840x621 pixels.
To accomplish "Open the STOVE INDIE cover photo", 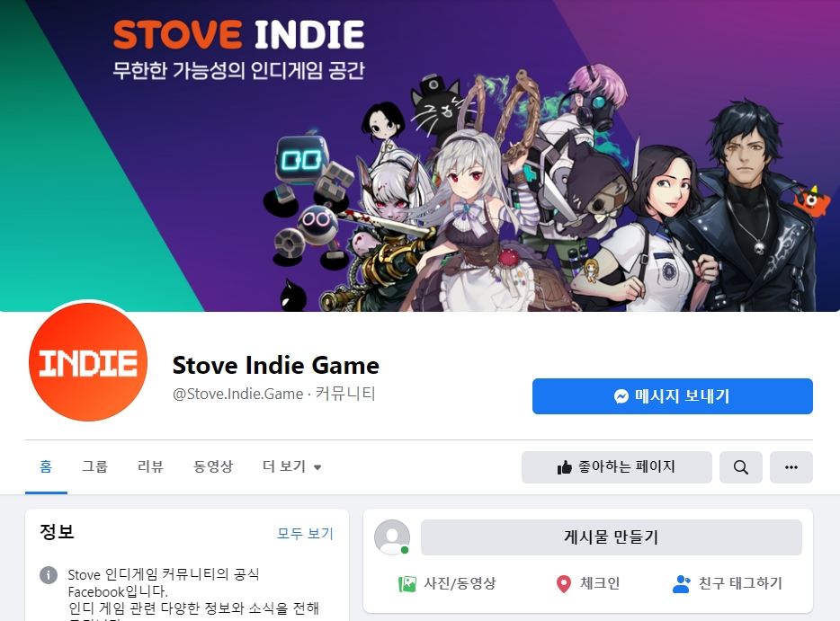I will pos(420,155).
